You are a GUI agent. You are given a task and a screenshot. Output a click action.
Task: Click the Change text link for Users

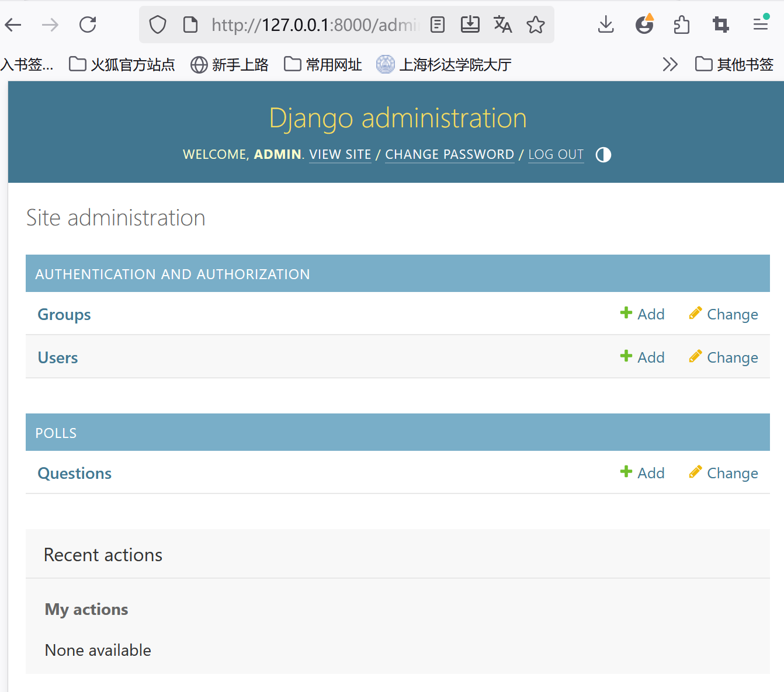pos(733,357)
